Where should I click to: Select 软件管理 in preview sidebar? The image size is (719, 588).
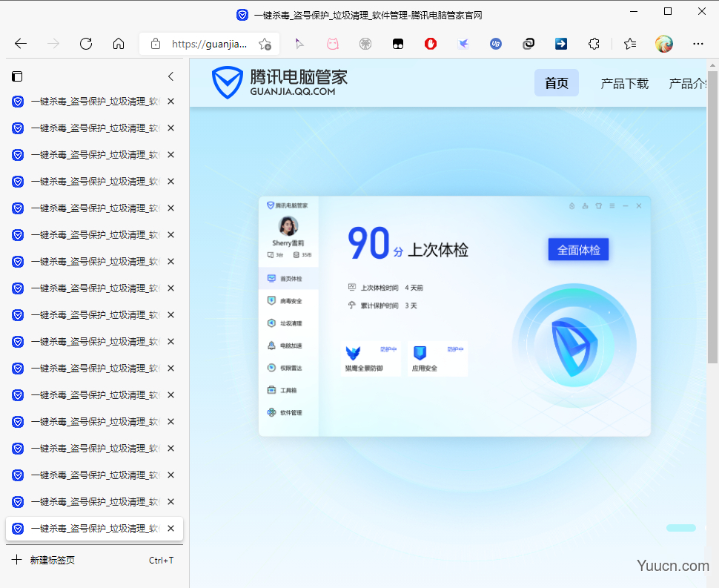coord(288,412)
